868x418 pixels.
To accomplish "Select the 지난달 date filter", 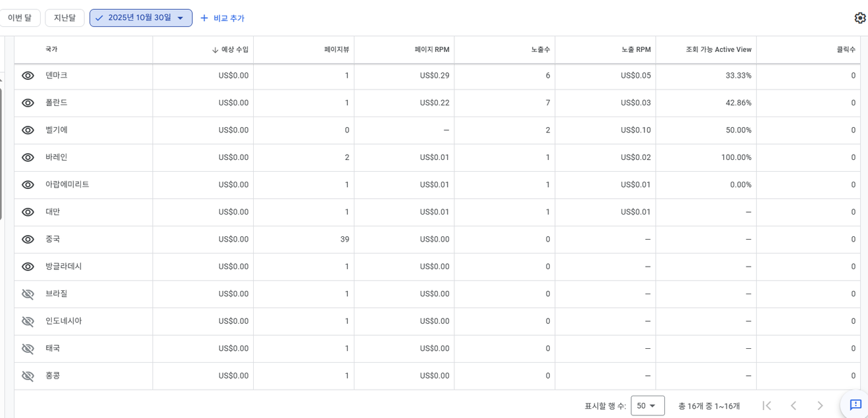I will (x=64, y=18).
